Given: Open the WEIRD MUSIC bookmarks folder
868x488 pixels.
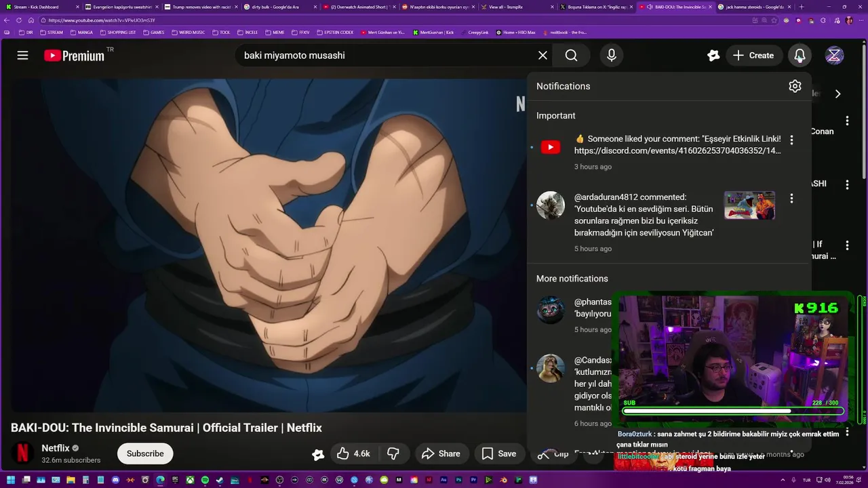Looking at the screenshot, I should (x=189, y=33).
